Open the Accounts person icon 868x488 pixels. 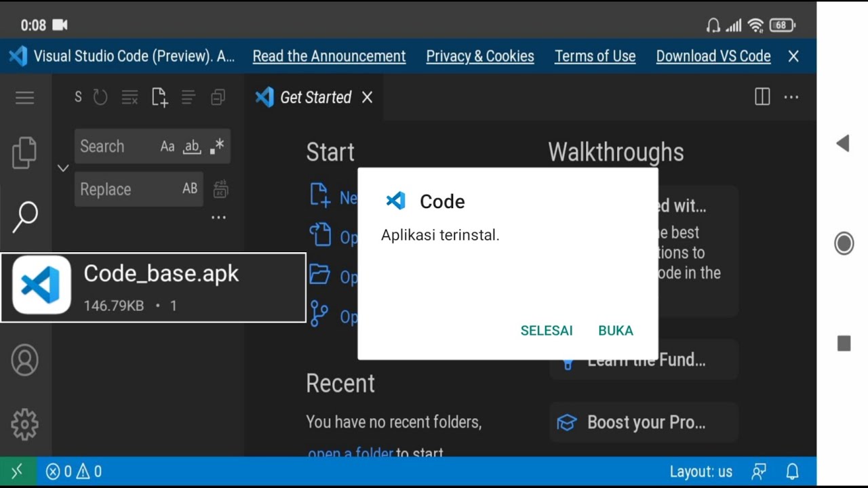25,360
